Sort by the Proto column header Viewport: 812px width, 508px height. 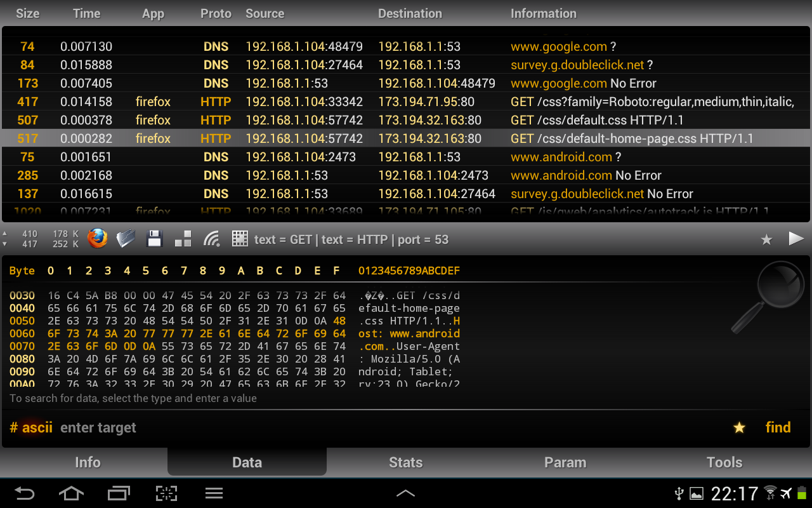coord(216,13)
